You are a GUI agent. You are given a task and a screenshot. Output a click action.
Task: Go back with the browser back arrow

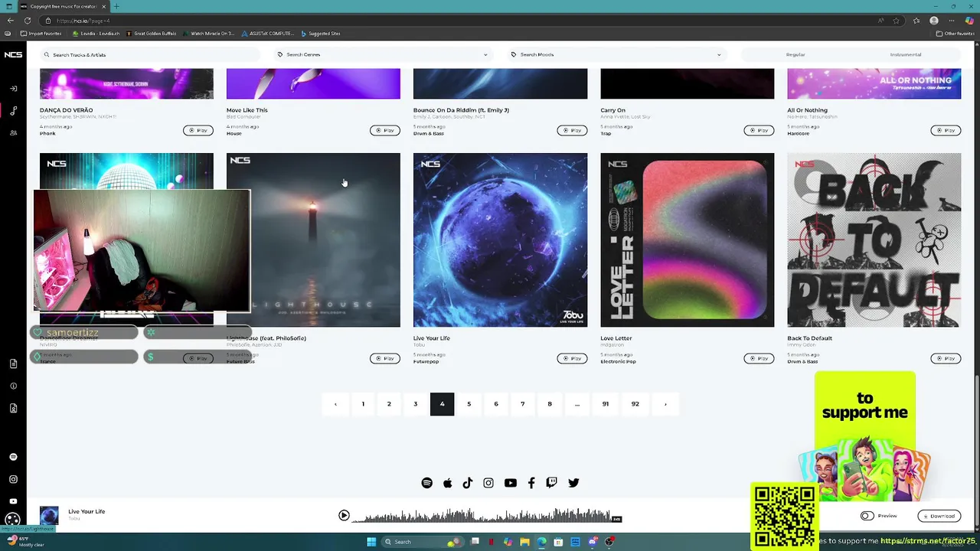point(10,21)
